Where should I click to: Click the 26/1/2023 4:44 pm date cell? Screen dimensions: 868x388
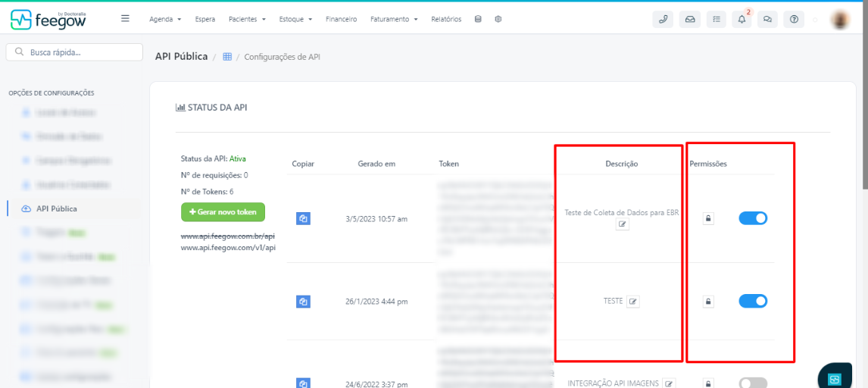coord(376,302)
